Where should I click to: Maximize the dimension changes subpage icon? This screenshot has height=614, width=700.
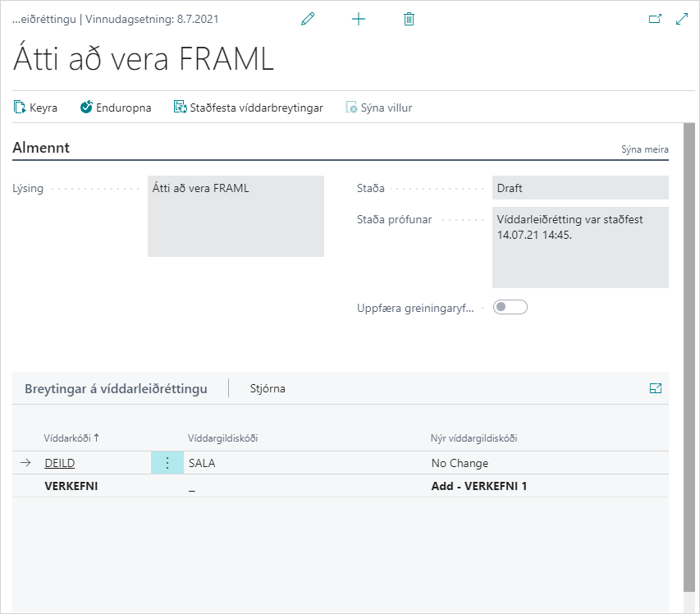(656, 388)
